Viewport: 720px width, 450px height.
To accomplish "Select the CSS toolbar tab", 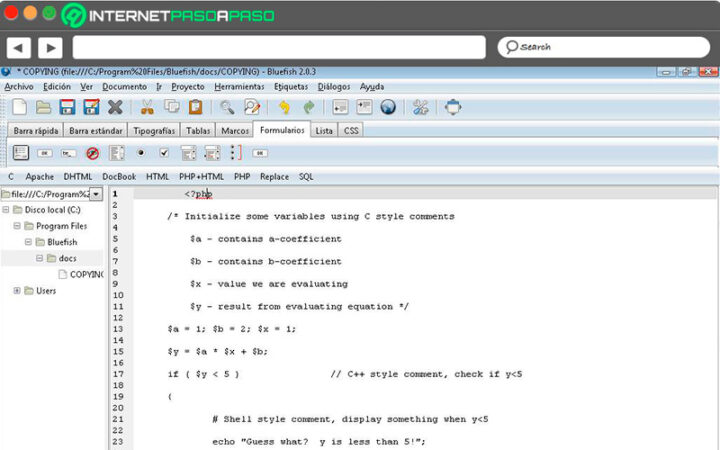I will (351, 130).
